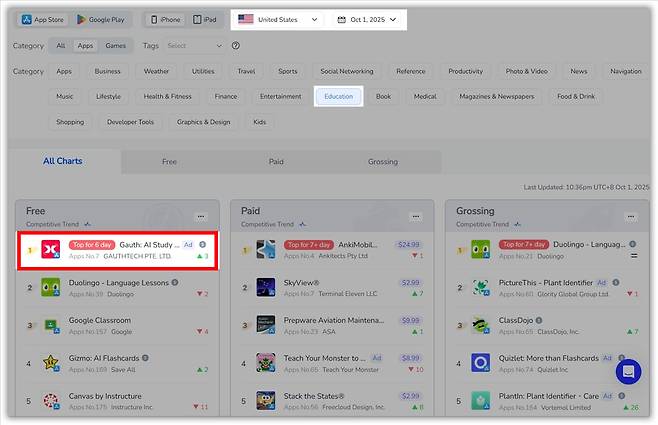Open the Gauth AI Study app icon
The height and width of the screenshot is (425, 658).
[x=51, y=250]
